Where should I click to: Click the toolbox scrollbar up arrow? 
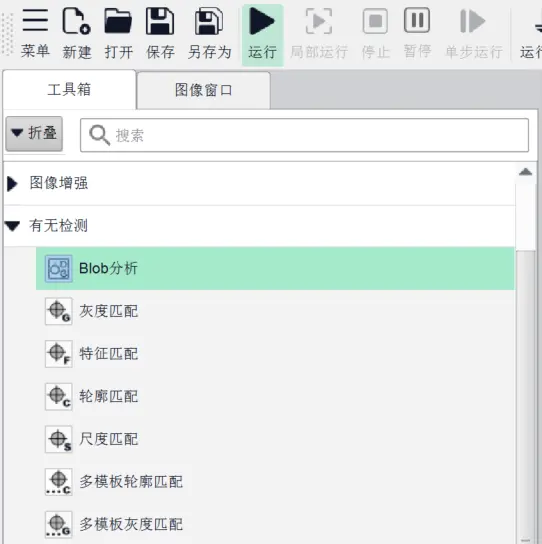click(x=526, y=171)
